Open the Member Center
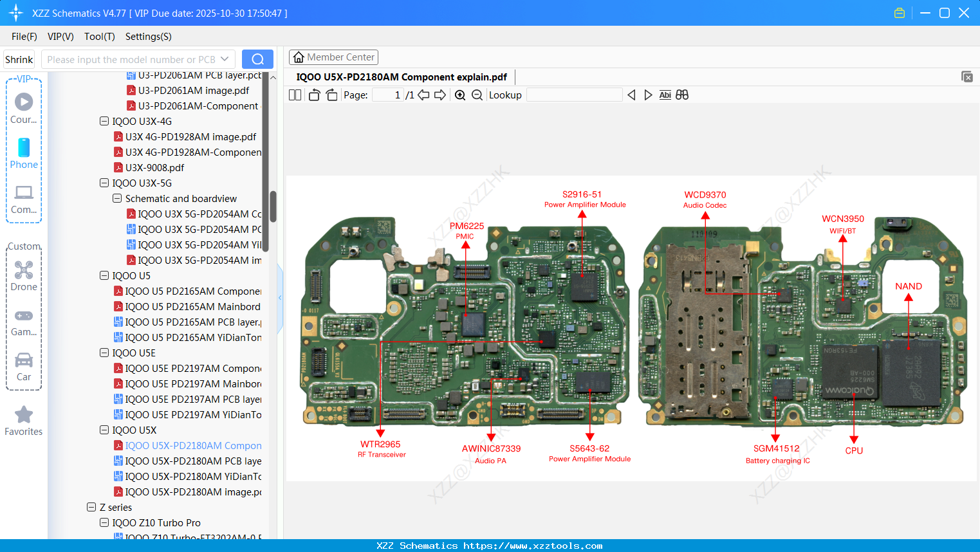 (x=333, y=57)
